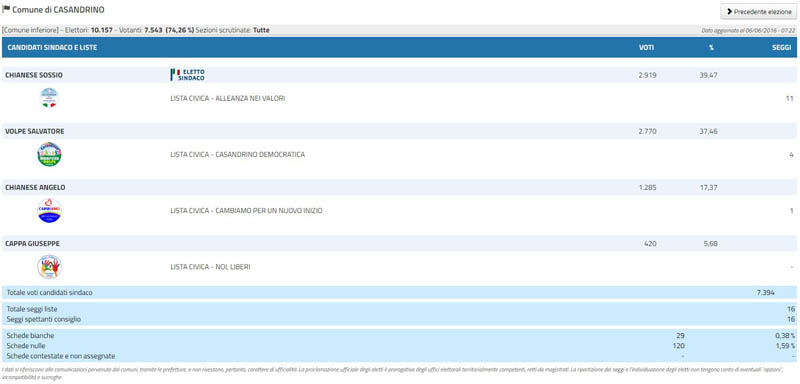This screenshot has width=800, height=384.
Task: Click Elettori value 10.157
Action: coord(102,30)
